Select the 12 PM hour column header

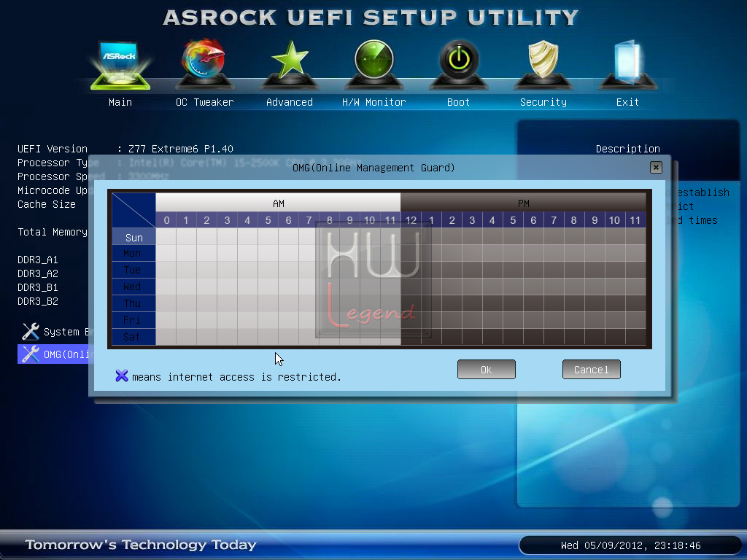[411, 220]
